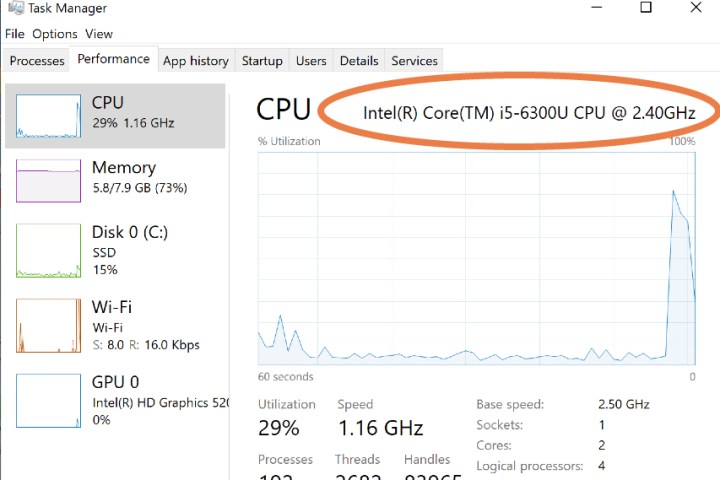Select the CPU mini graph thumbnail
The image size is (720, 480).
(48, 116)
